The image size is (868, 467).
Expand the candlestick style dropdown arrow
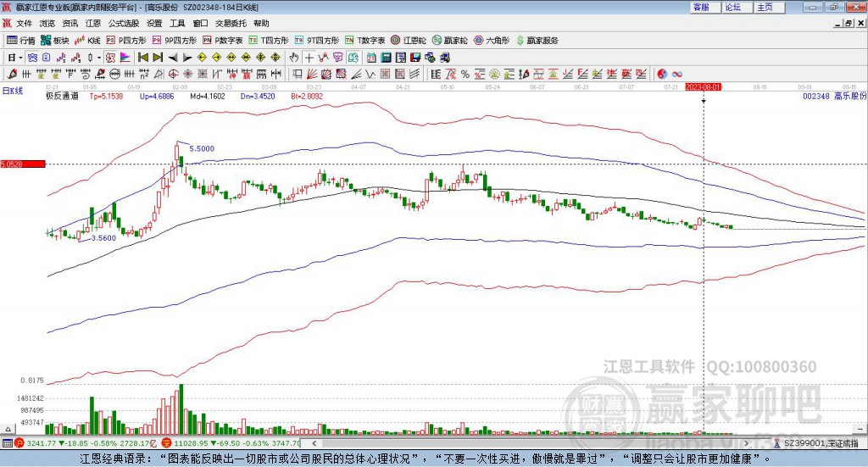pyautogui.click(x=99, y=58)
